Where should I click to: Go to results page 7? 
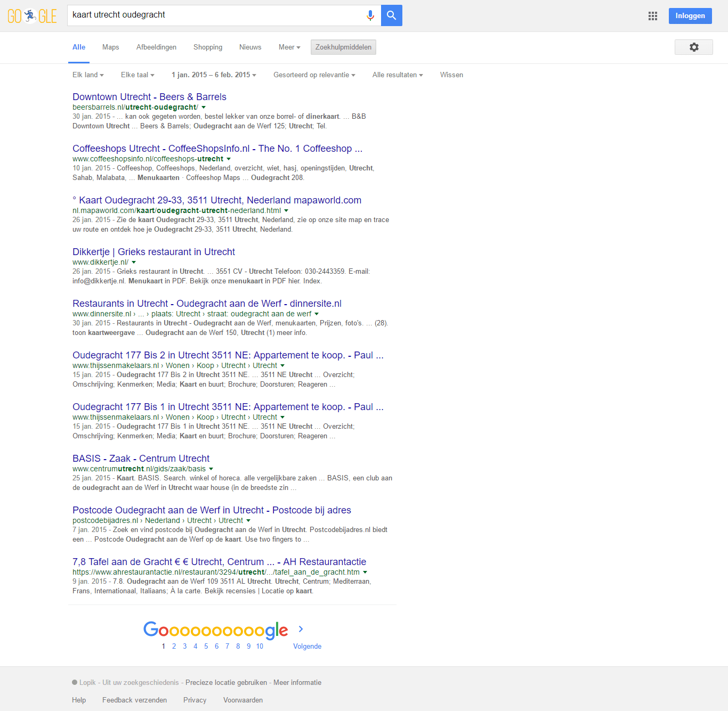pos(228,646)
